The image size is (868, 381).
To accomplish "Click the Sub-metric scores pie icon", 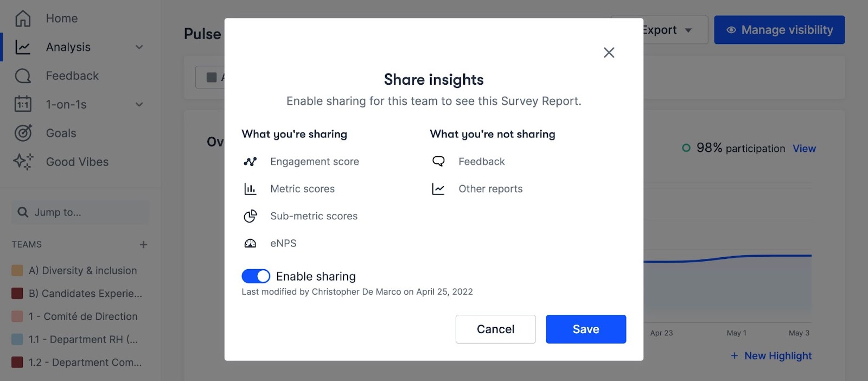I will pos(250,216).
